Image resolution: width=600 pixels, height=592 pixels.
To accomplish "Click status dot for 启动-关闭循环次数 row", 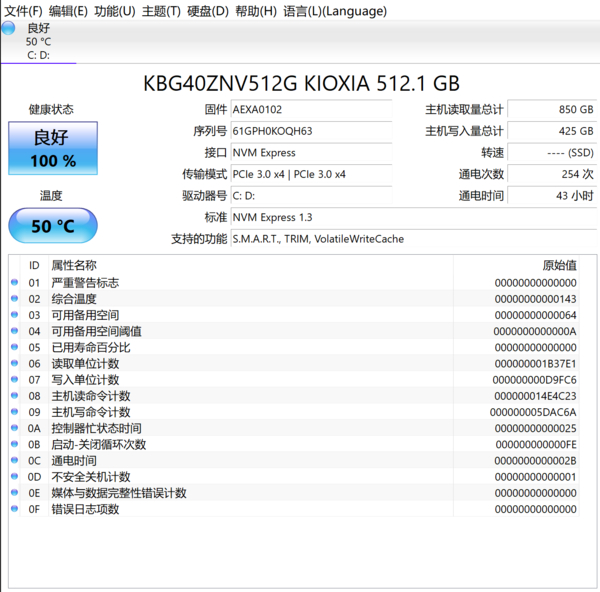I will [x=15, y=444].
